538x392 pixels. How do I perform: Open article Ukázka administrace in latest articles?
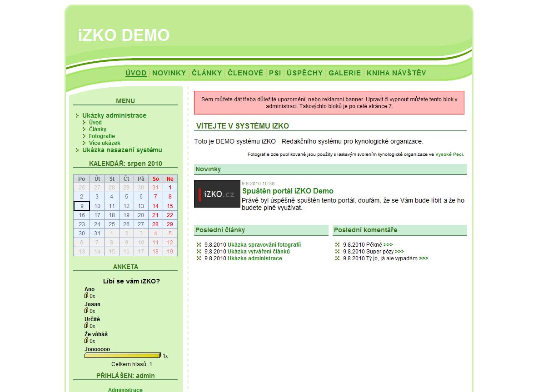pyautogui.click(x=255, y=258)
